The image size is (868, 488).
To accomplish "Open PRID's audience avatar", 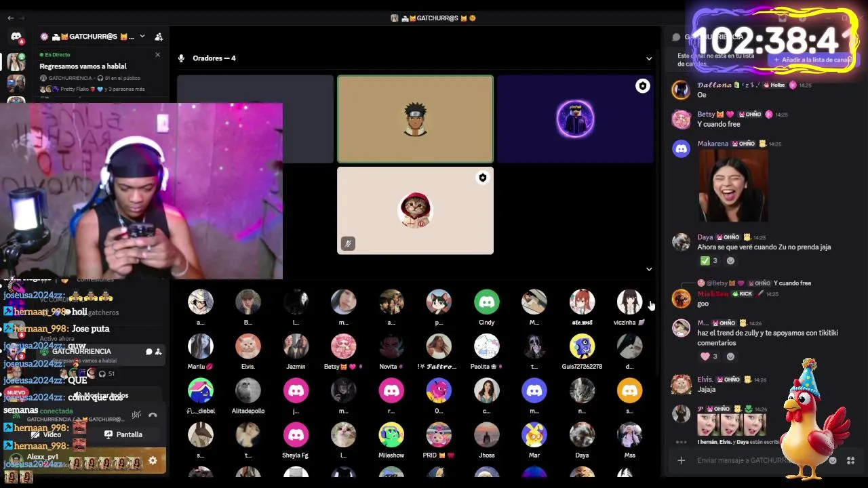I will coord(439,435).
